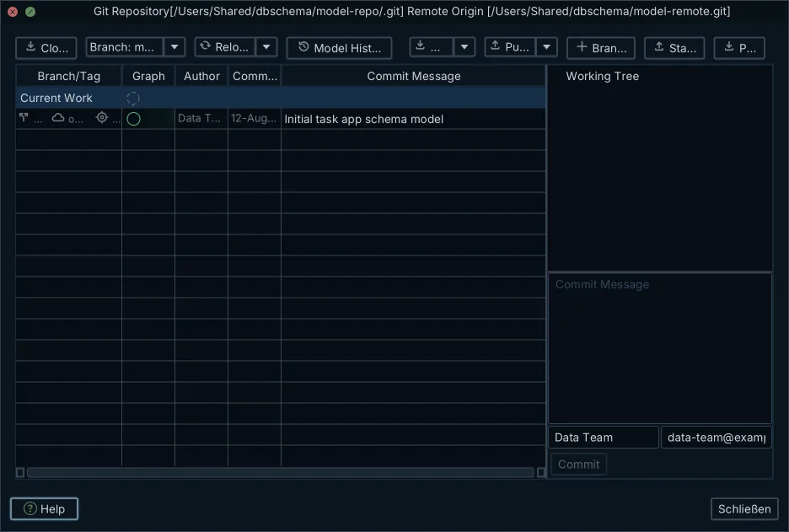Click the '12-Aug...' commit date cell
The height and width of the screenshot is (532, 789).
(254, 118)
